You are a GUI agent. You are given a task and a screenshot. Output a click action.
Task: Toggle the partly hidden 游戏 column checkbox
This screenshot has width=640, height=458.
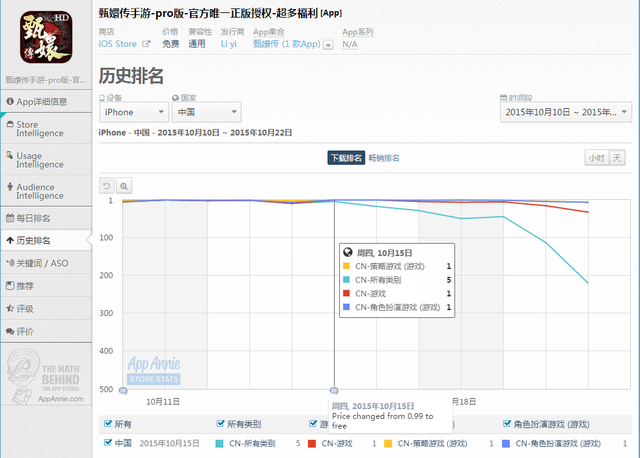click(313, 424)
